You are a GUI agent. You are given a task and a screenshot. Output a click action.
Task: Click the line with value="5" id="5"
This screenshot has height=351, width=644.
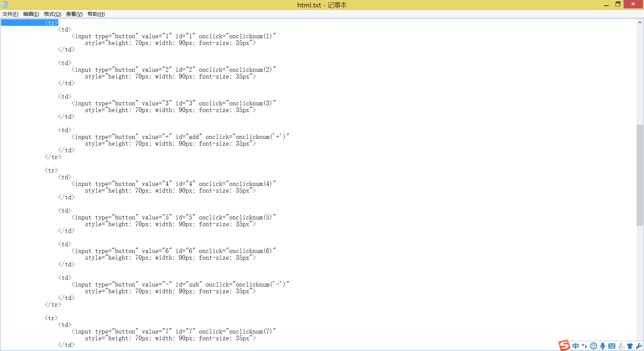pyautogui.click(x=174, y=217)
